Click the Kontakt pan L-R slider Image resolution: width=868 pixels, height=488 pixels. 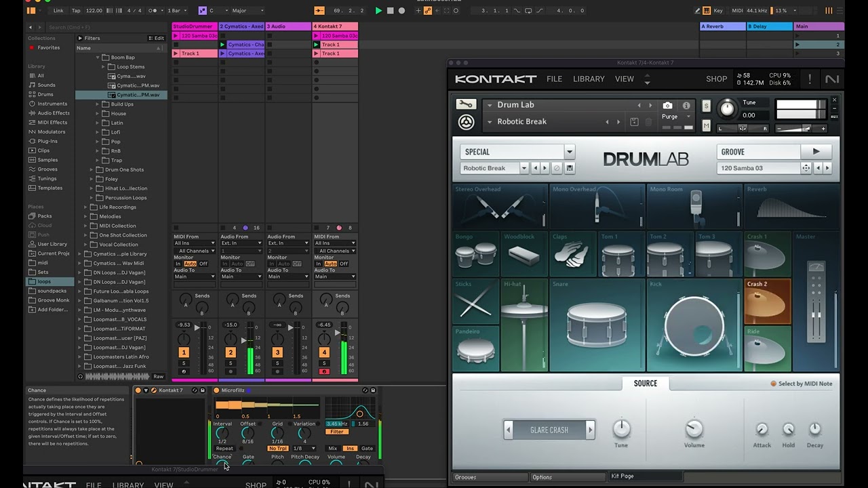coord(743,129)
